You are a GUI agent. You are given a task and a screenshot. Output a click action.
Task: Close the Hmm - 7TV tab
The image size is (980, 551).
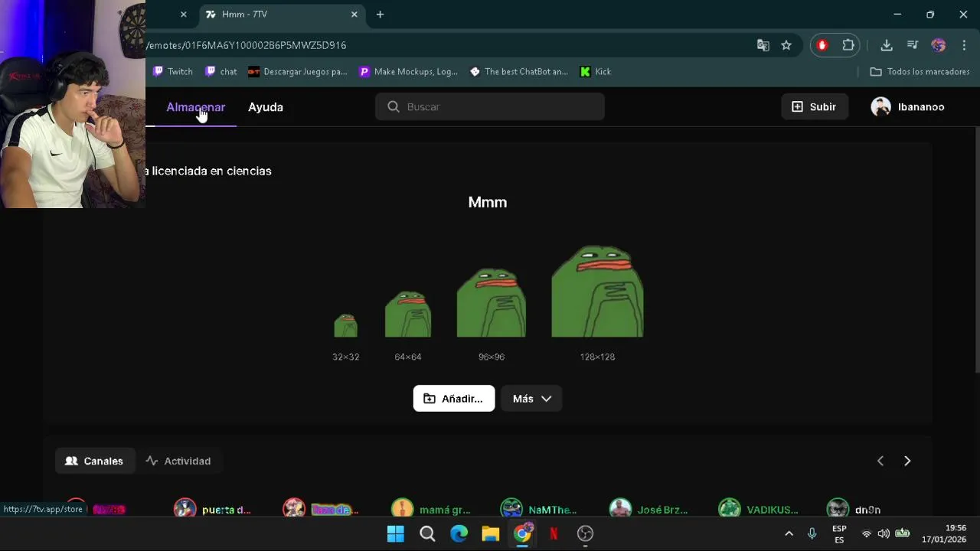354,14
